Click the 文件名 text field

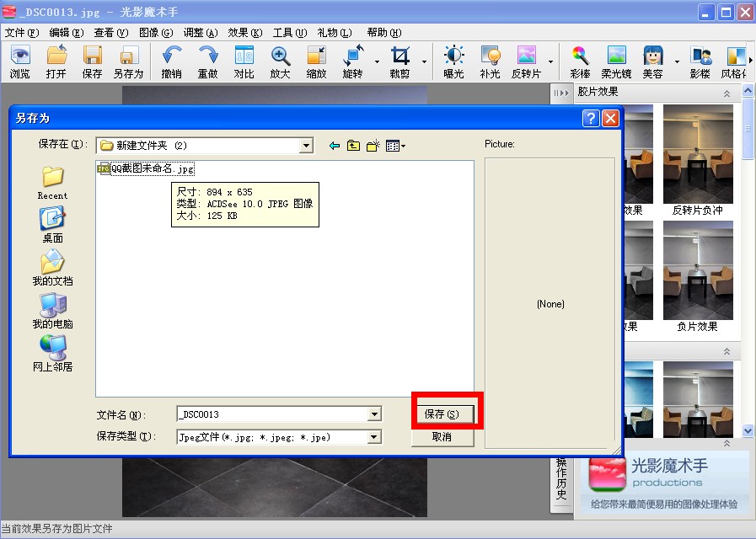[273, 414]
